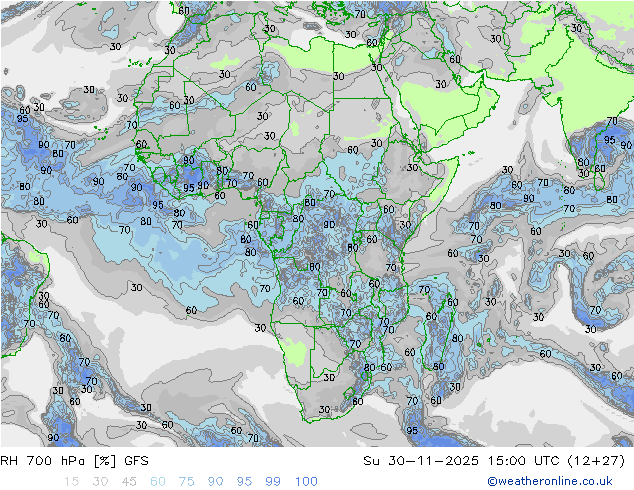Click the 30 value in the legend scale
634x490 pixels.
coord(100,481)
